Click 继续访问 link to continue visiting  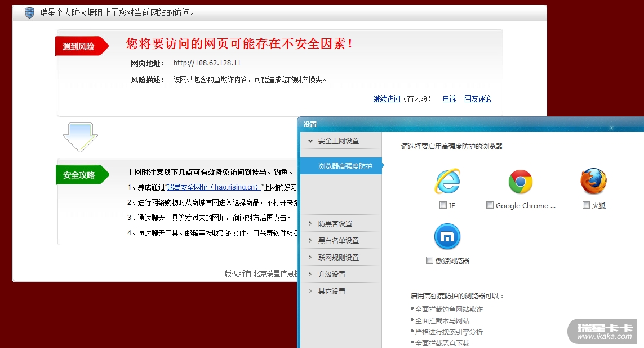click(x=387, y=99)
